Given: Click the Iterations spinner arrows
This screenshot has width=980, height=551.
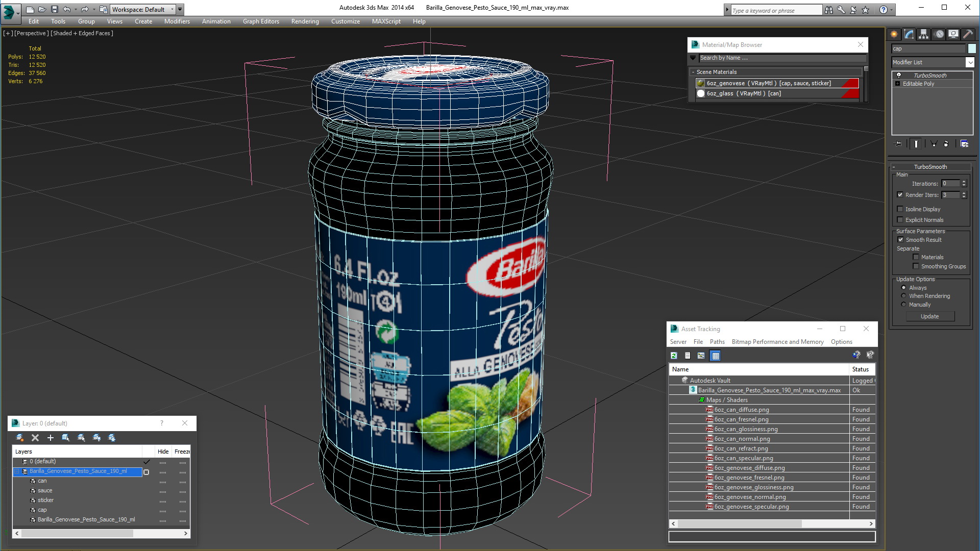Looking at the screenshot, I should click(964, 184).
